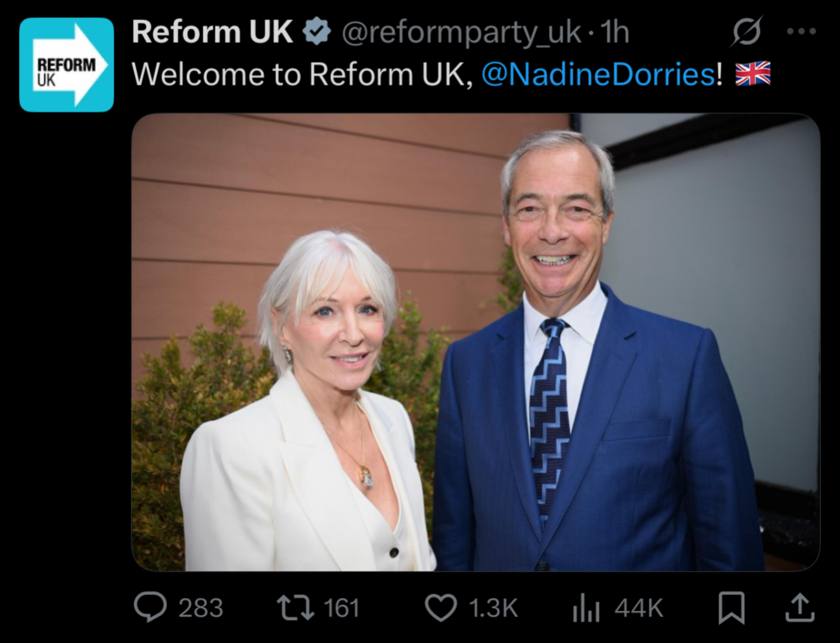Toggle the bookmark icon on the post
This screenshot has height=643, width=840.
[x=731, y=607]
